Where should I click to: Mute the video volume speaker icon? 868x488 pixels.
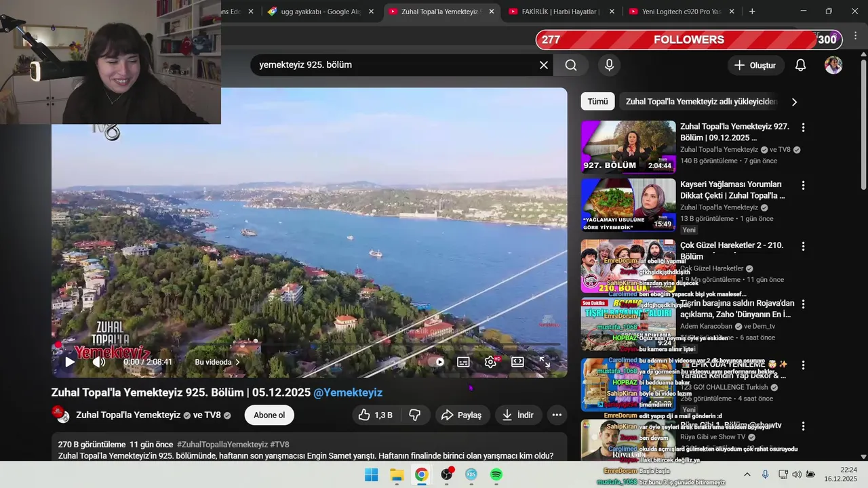[98, 362]
